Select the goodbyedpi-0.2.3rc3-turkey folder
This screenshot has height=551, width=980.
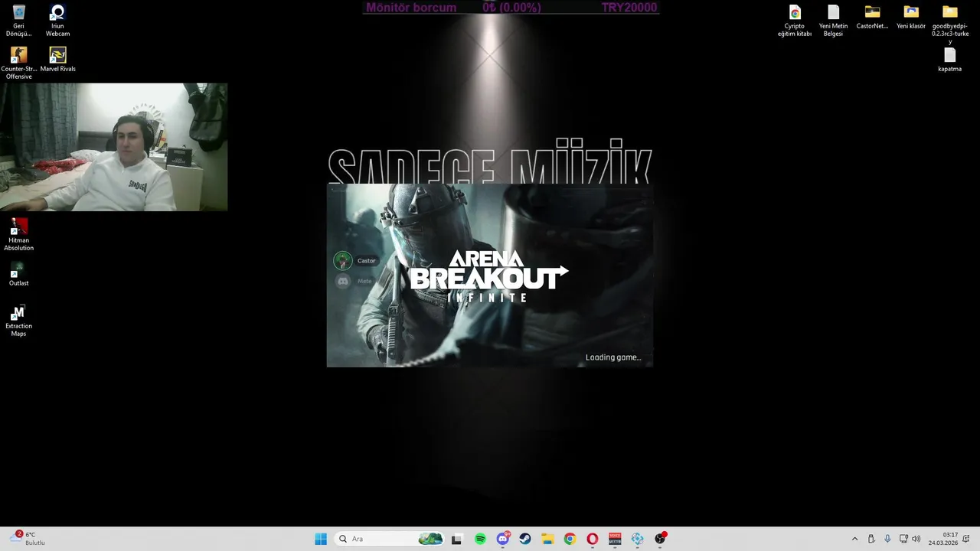click(950, 24)
